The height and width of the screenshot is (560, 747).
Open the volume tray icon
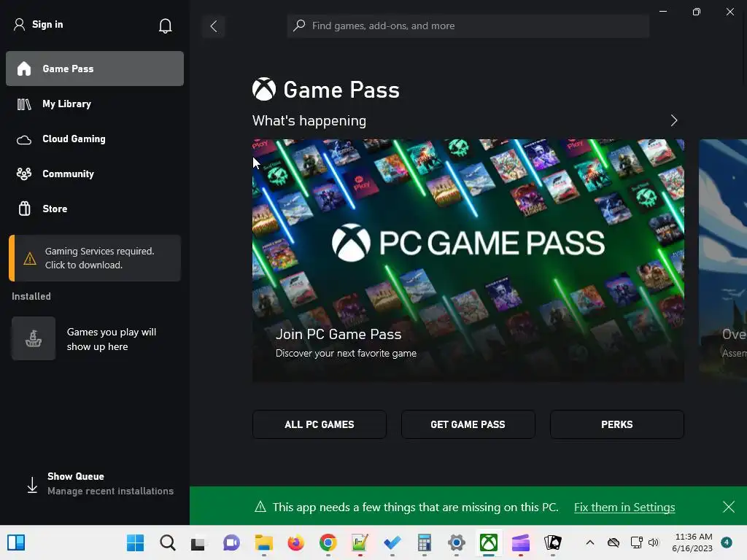pos(654,542)
